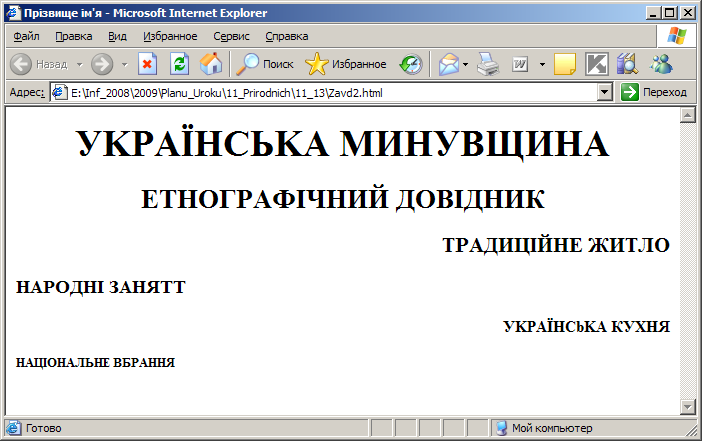The image size is (702, 441).
Task: Expand the Back button history dropdown
Action: pos(80,64)
